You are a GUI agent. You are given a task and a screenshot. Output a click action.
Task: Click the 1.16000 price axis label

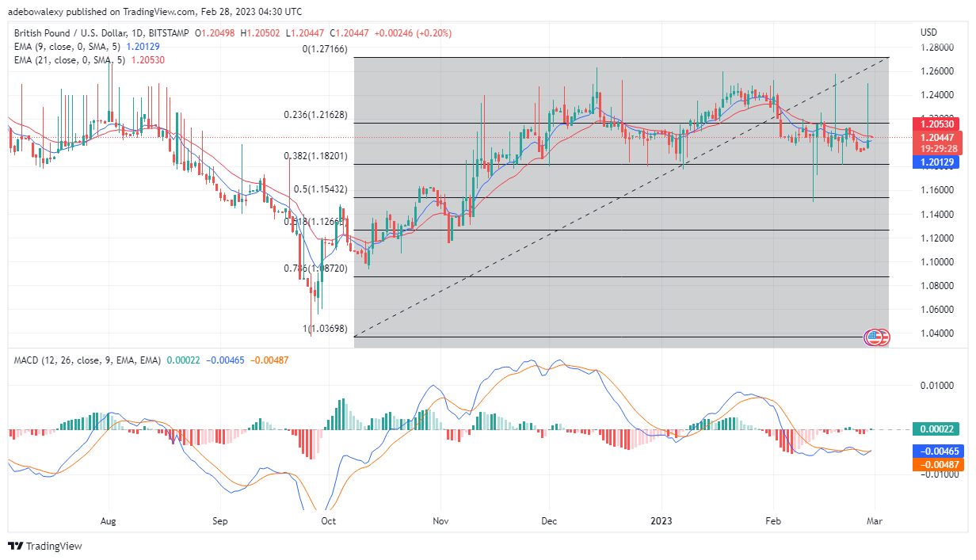tap(936, 190)
